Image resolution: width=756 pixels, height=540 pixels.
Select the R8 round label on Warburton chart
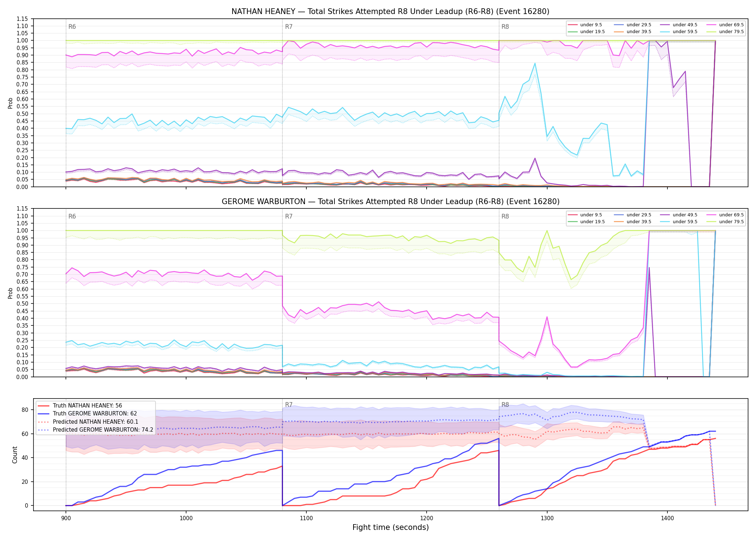[505, 216]
